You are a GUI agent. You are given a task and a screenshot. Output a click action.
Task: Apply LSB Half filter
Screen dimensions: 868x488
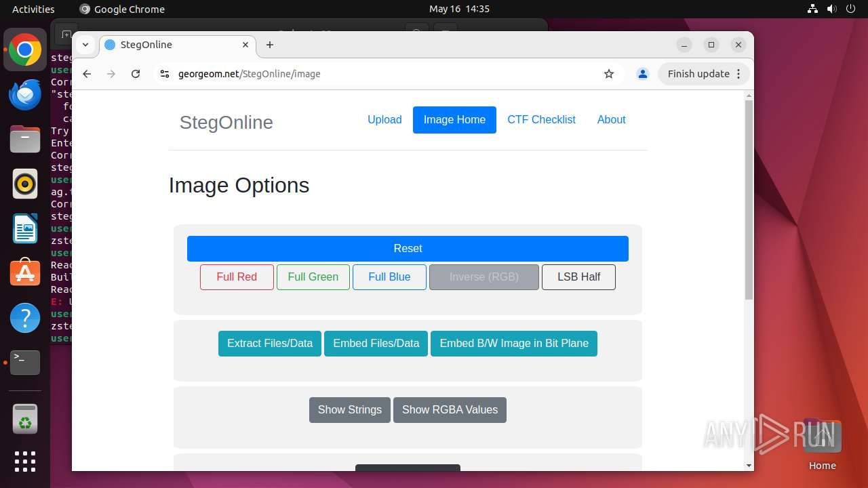point(578,277)
